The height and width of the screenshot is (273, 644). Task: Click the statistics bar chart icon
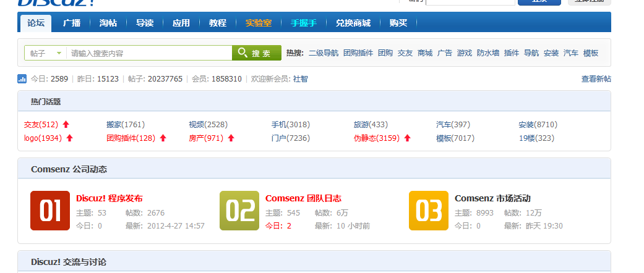pos(22,78)
